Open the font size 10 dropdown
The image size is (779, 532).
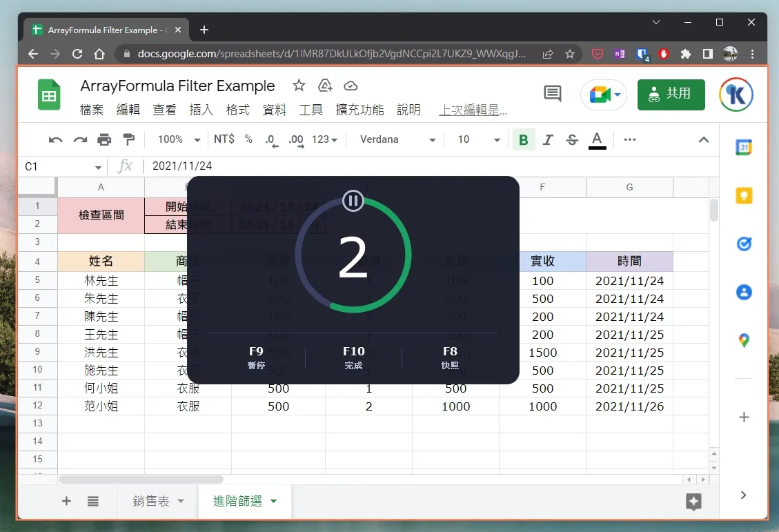[x=478, y=139]
